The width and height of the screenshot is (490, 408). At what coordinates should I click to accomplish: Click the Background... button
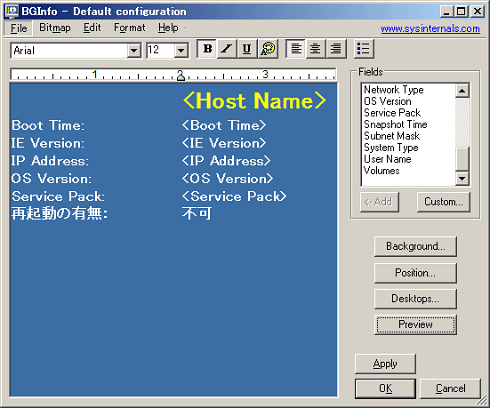coord(415,247)
